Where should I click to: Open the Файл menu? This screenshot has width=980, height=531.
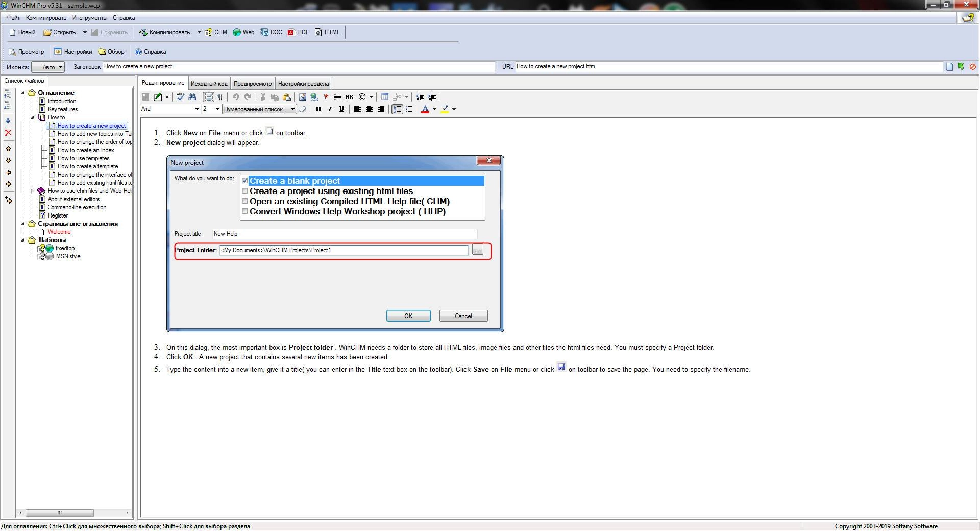point(14,18)
